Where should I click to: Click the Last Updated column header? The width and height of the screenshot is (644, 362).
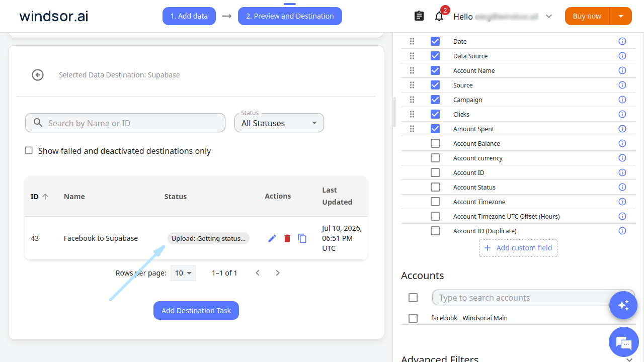coord(337,196)
